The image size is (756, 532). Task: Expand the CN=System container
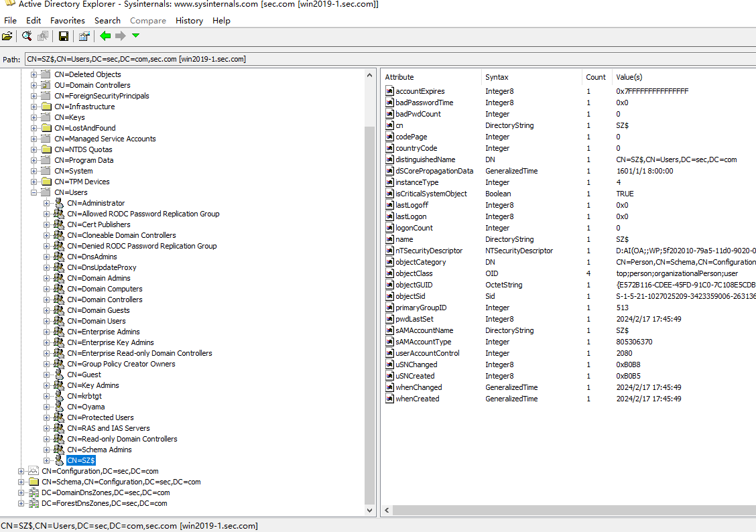[34, 171]
